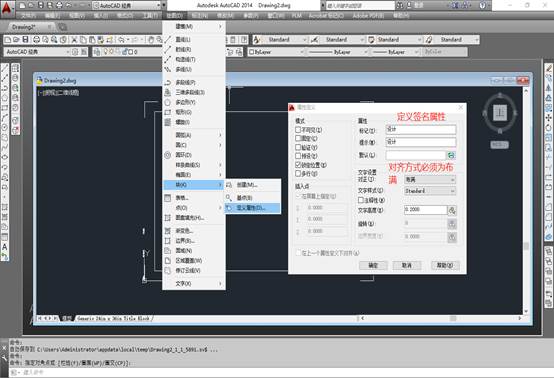Viewport: 554px width, 378px height.
Task: Click the ViewCube 上 face
Action: (500, 113)
